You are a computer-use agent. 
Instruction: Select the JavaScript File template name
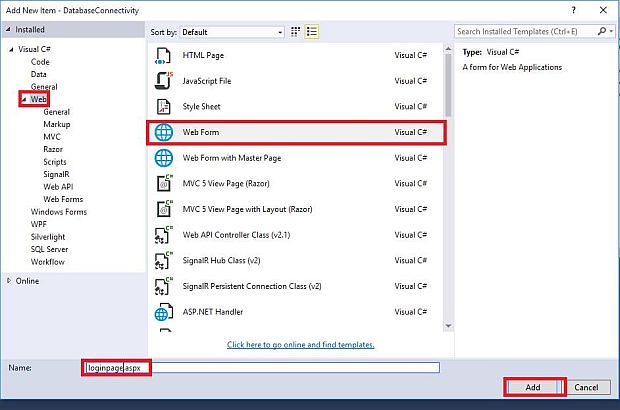[207, 81]
